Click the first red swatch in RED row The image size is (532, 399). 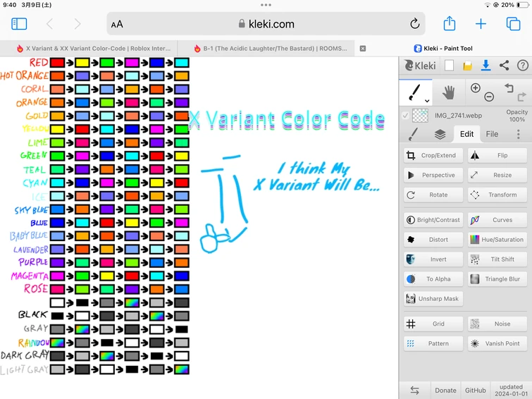(x=57, y=63)
